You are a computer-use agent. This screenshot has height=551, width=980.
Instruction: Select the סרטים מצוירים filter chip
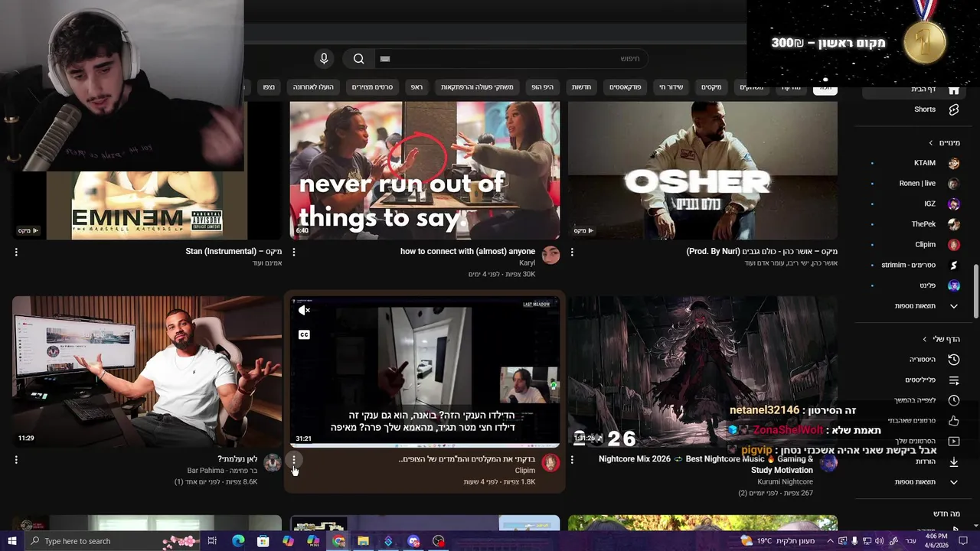click(372, 87)
